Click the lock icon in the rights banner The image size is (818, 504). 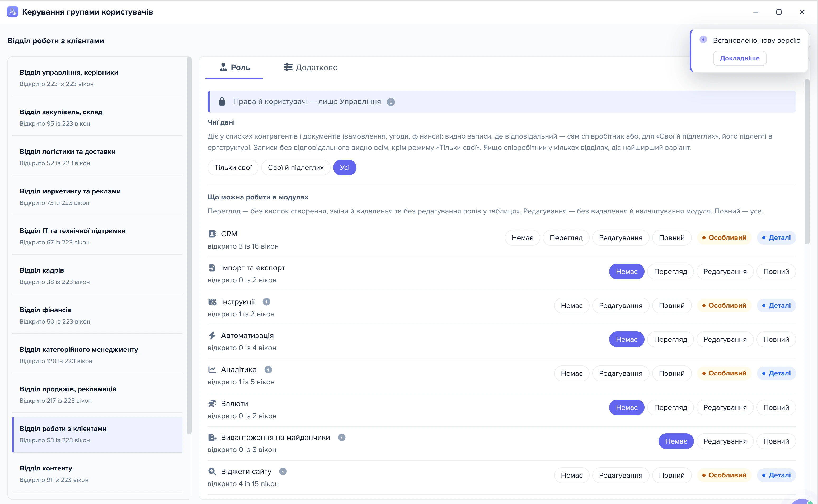coord(222,101)
